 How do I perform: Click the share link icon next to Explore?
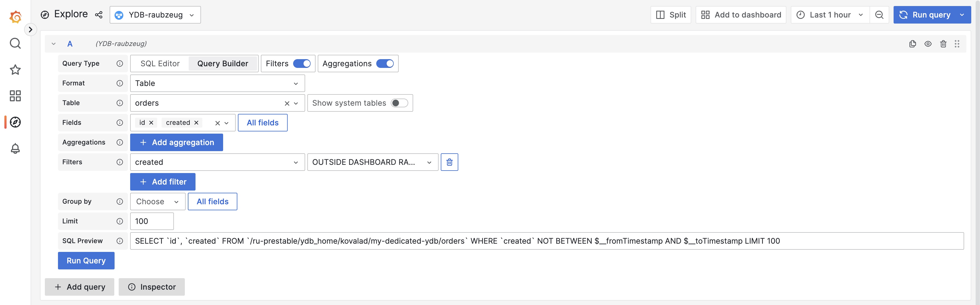[99, 15]
